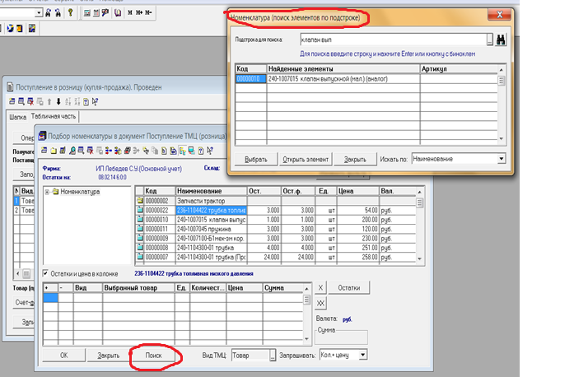Select the Табличная часть tab
Screen dimensions: 588x377
point(54,117)
